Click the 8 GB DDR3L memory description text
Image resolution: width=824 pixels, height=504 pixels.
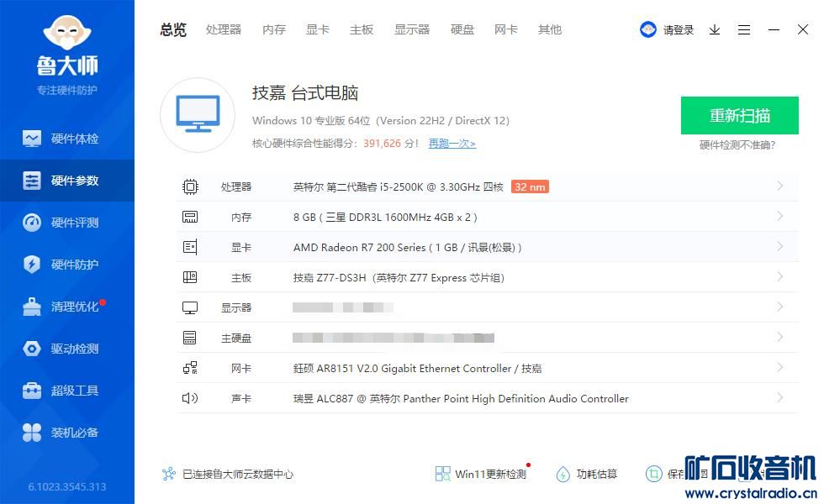coord(385,218)
